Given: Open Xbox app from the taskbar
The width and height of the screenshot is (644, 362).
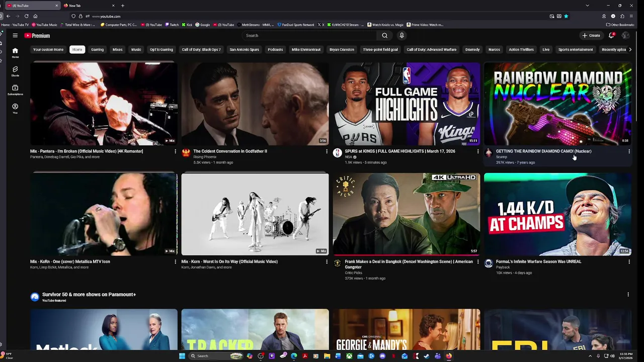Looking at the screenshot, I should click(349, 356).
